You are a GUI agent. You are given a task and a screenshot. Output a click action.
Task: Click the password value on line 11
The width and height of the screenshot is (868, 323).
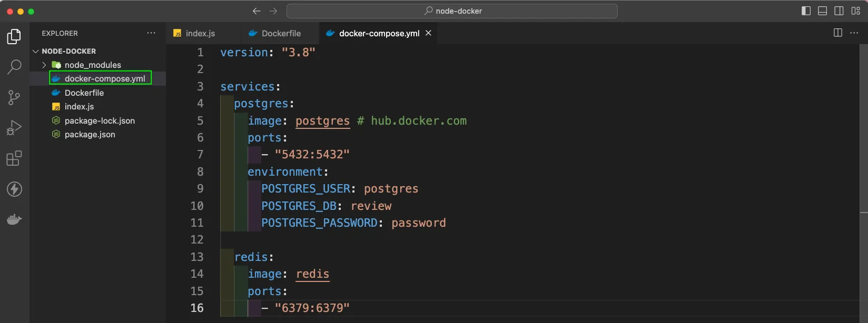tap(419, 223)
